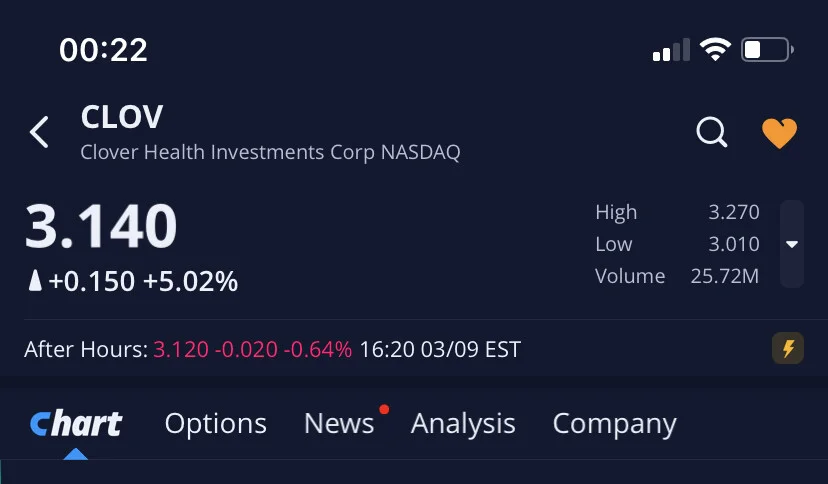Open the Company tab
Image resolution: width=828 pixels, height=484 pixels.
click(614, 424)
